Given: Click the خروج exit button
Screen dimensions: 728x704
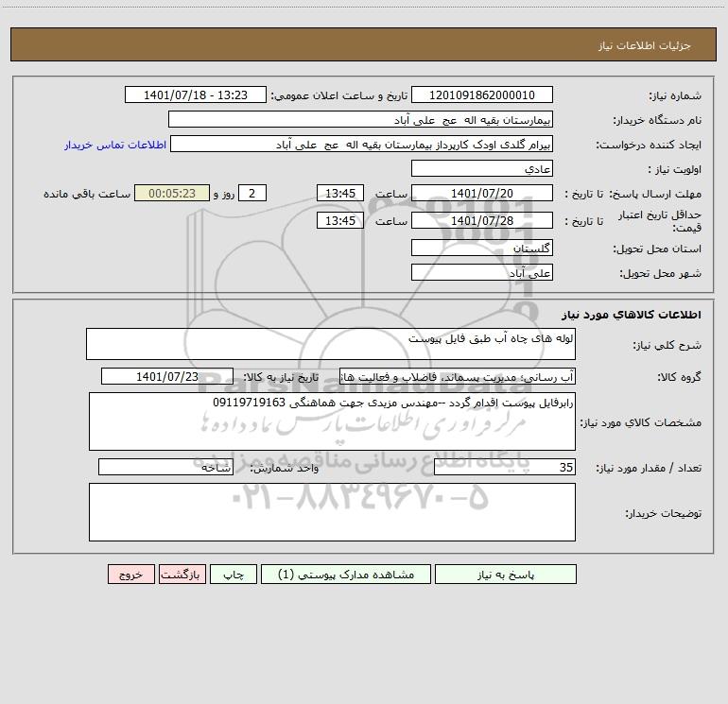Looking at the screenshot, I should (x=130, y=575).
